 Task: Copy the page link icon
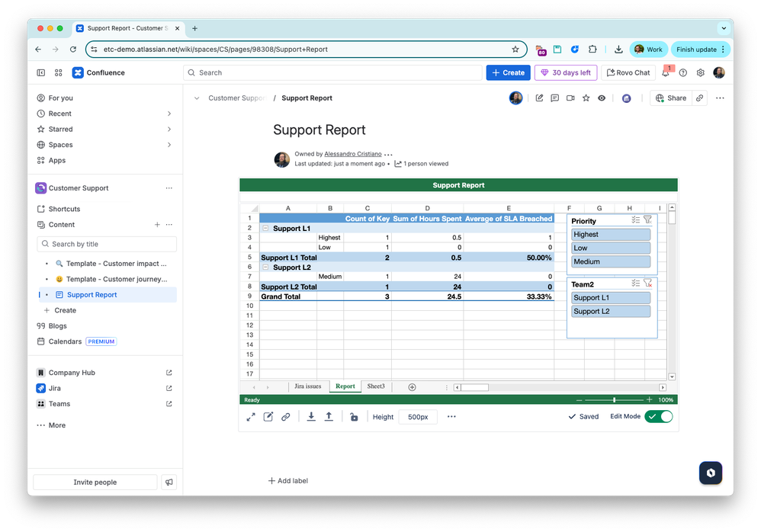(699, 98)
